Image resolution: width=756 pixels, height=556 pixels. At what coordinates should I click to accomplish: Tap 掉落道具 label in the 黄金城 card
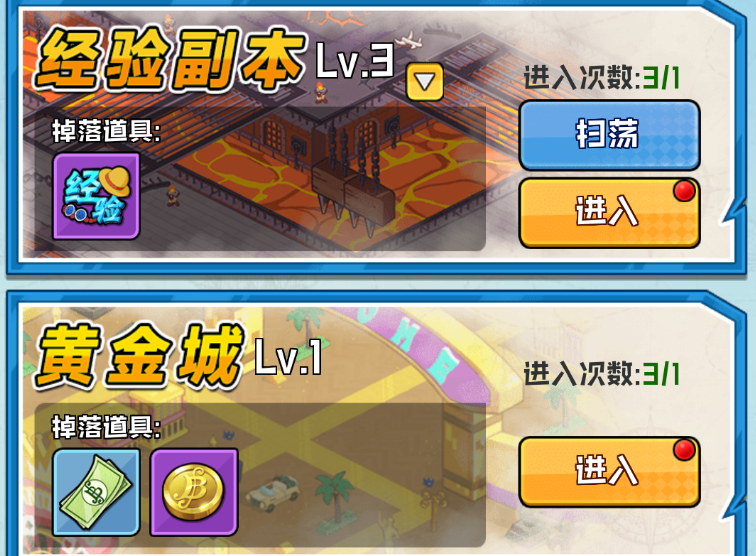(x=107, y=427)
